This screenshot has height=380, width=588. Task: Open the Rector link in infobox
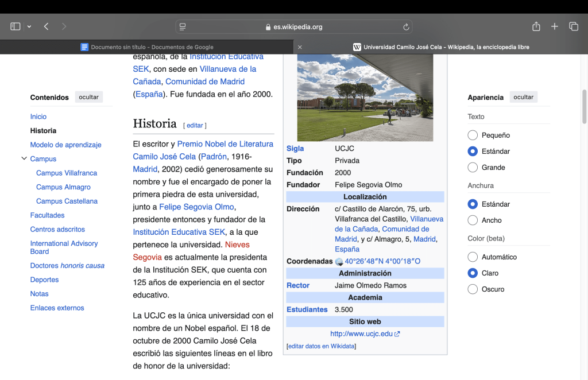[298, 285]
